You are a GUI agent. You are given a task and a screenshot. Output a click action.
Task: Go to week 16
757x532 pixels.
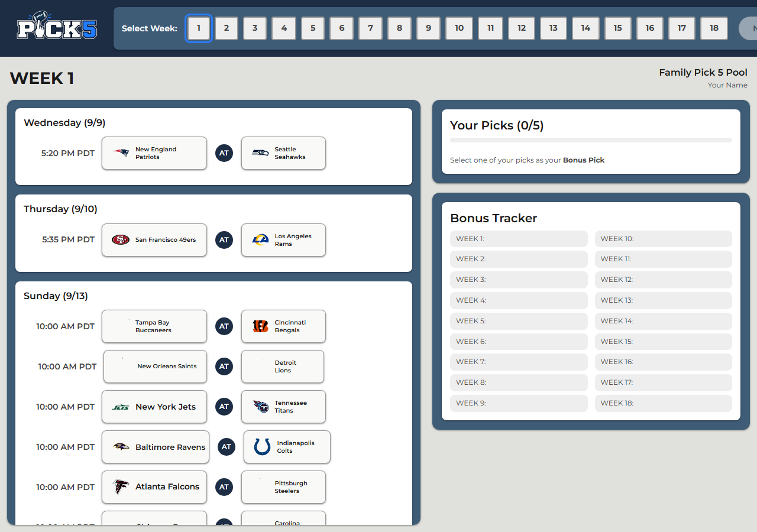click(x=650, y=28)
